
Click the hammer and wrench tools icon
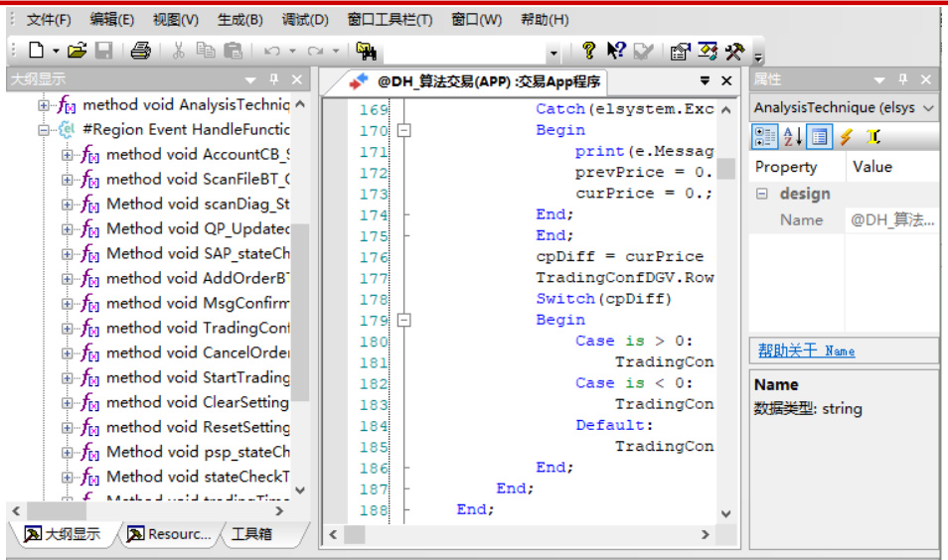734,51
